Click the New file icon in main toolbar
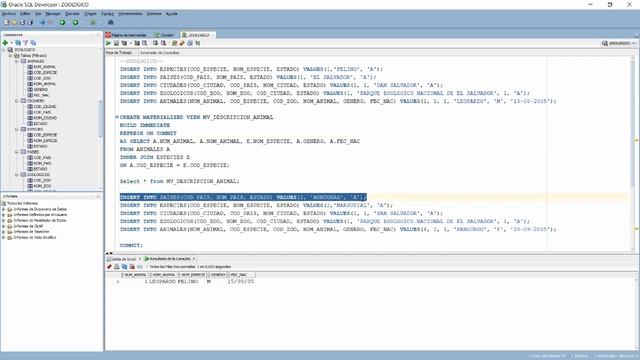This screenshot has height=360, width=640. pyautogui.click(x=7, y=22)
